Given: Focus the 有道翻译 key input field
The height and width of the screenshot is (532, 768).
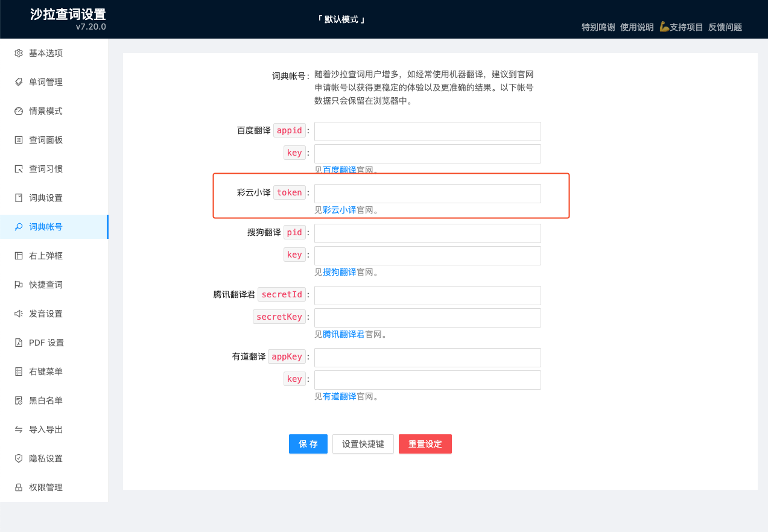Looking at the screenshot, I should coord(428,380).
